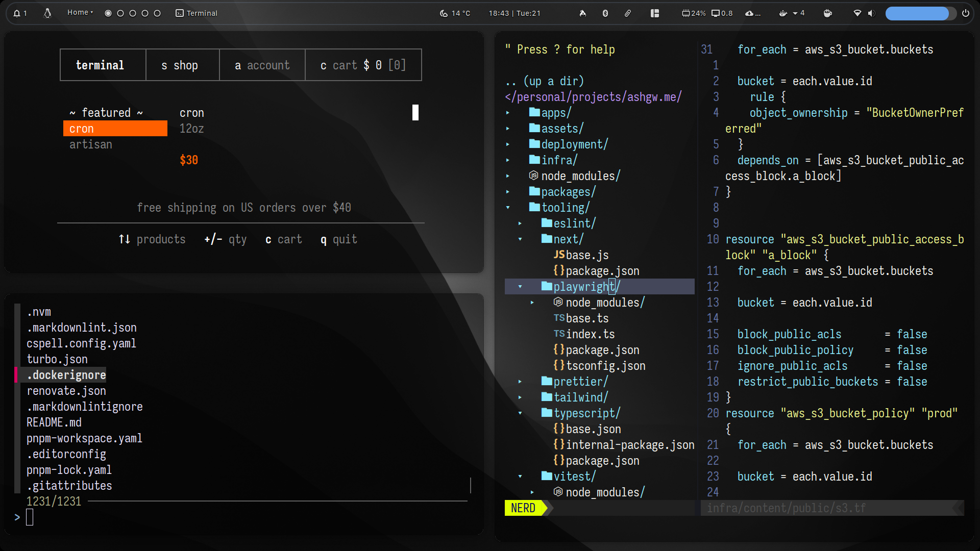Click the typescript/ folder icon
This screenshot has width=980, height=551.
tap(547, 413)
